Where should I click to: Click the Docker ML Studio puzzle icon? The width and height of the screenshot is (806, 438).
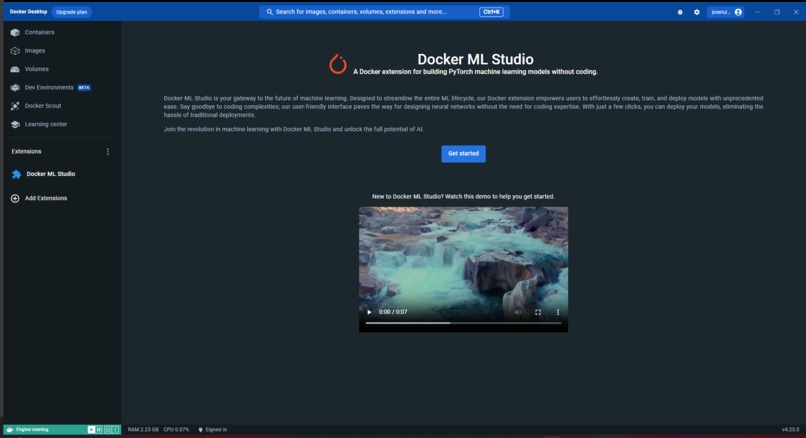[16, 174]
